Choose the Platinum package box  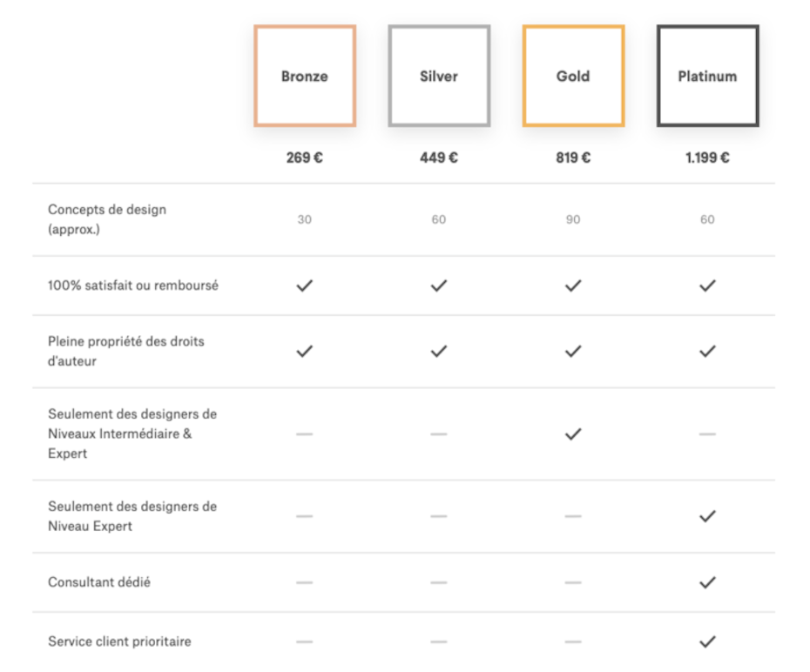coord(708,76)
